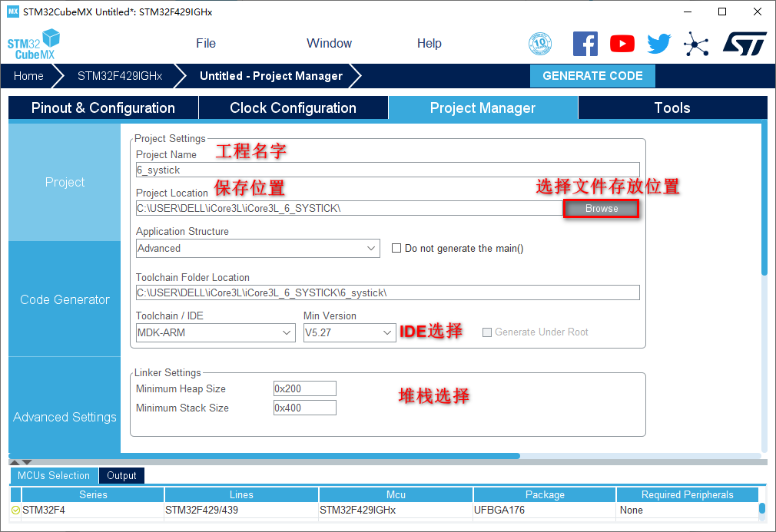Toggle Generate Under Root checkbox
The image size is (776, 532).
487,332
